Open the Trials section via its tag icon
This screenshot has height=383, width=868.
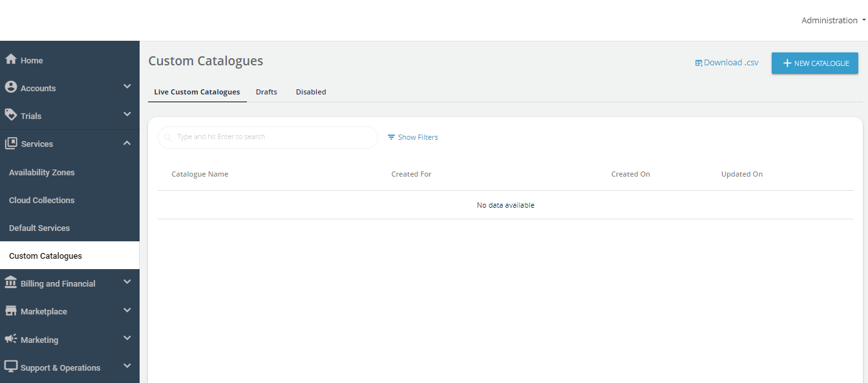(x=10, y=115)
